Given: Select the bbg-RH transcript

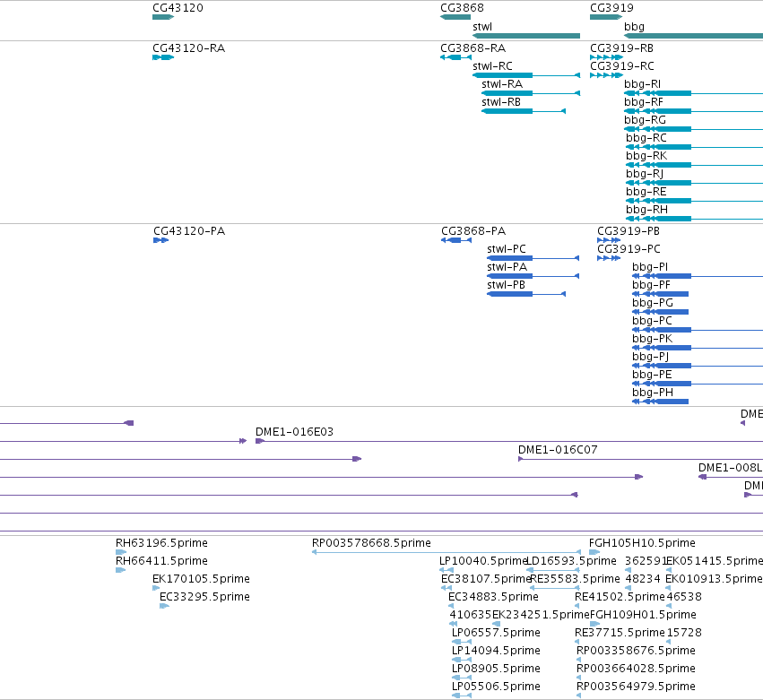Looking at the screenshot, I should tap(694, 219).
